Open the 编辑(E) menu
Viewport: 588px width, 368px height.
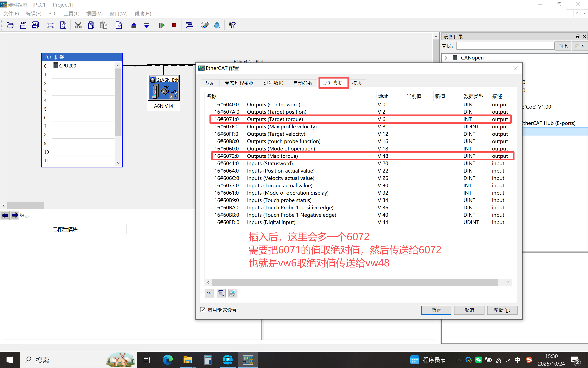pyautogui.click(x=33, y=14)
